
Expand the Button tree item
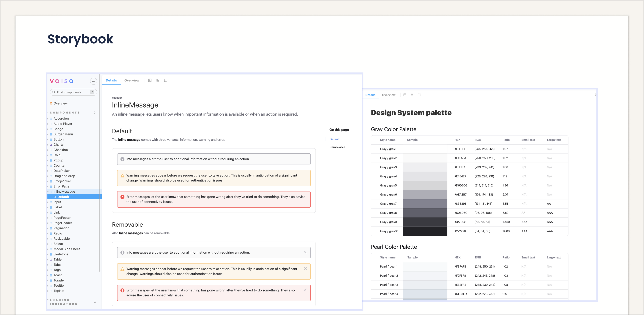[x=48, y=139]
